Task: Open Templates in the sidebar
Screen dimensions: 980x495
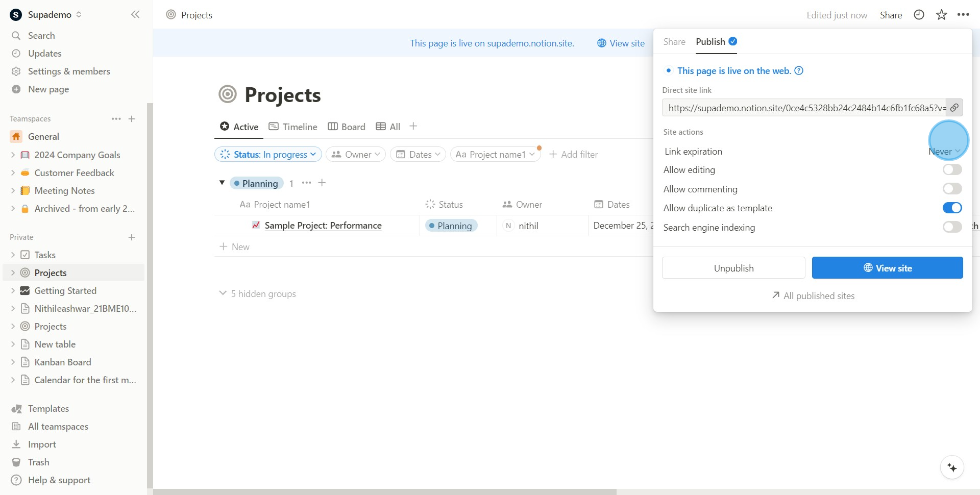Action: pos(48,409)
